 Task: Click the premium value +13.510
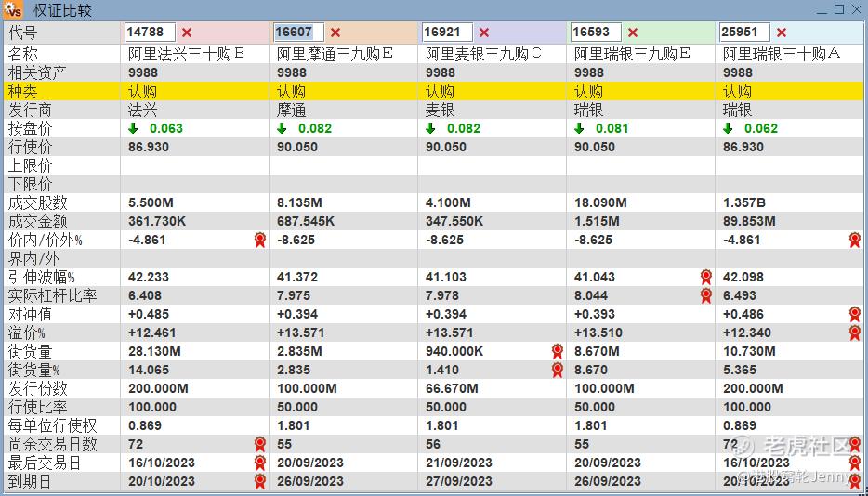[x=598, y=333]
